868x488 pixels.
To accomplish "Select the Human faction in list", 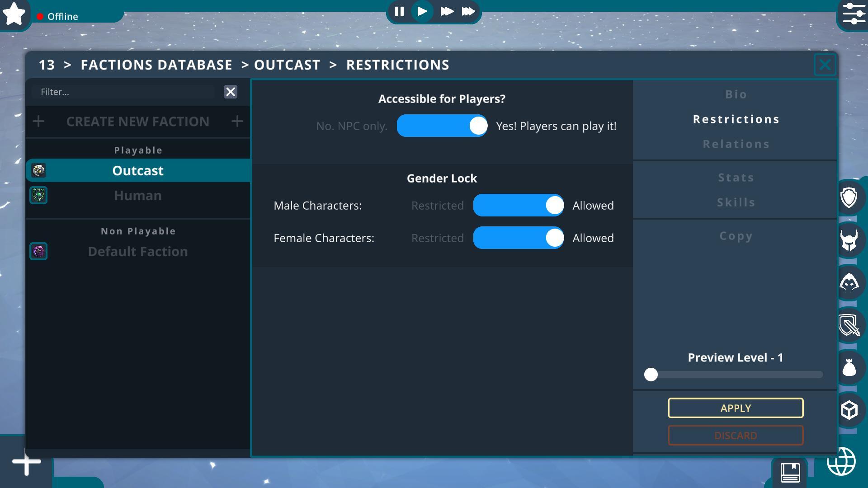I will [138, 195].
